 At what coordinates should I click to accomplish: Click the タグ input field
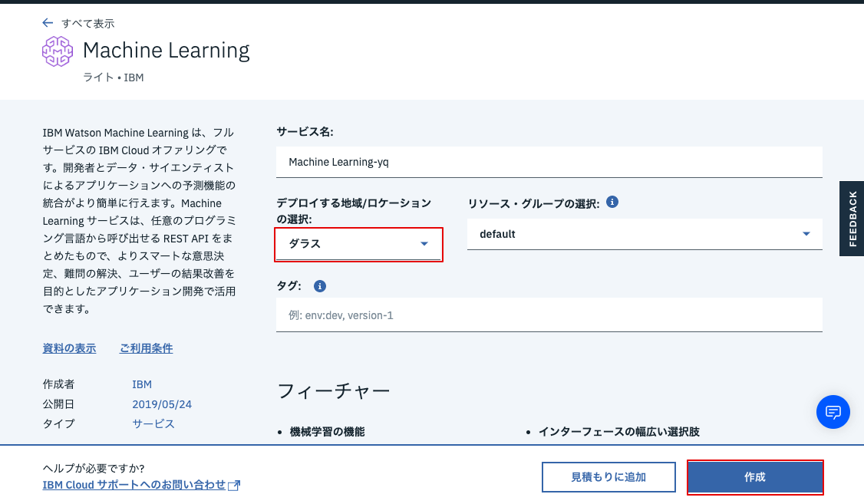(549, 315)
